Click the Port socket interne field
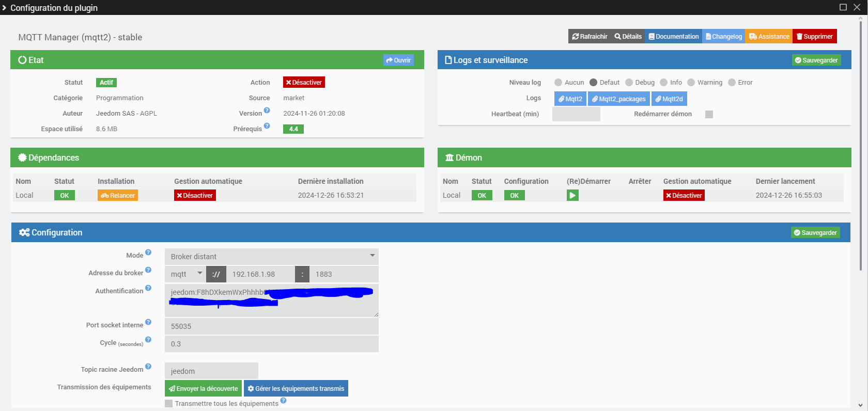The height and width of the screenshot is (411, 868). pyautogui.click(x=272, y=326)
